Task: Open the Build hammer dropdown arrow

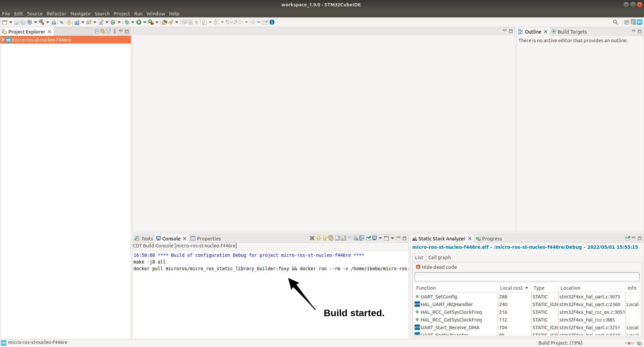Action: (47, 22)
